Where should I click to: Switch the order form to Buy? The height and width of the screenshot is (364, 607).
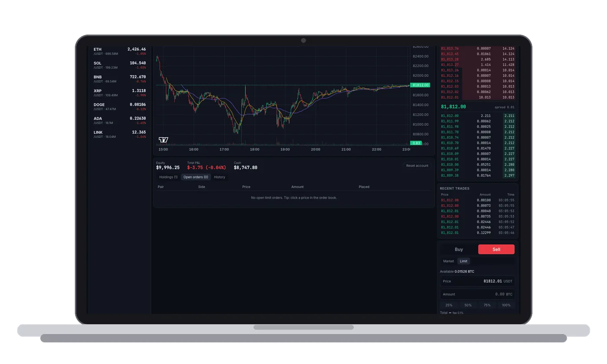point(459,249)
